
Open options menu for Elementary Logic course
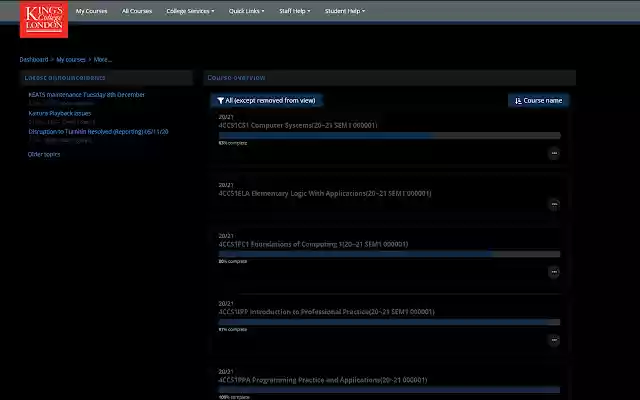pyautogui.click(x=554, y=204)
